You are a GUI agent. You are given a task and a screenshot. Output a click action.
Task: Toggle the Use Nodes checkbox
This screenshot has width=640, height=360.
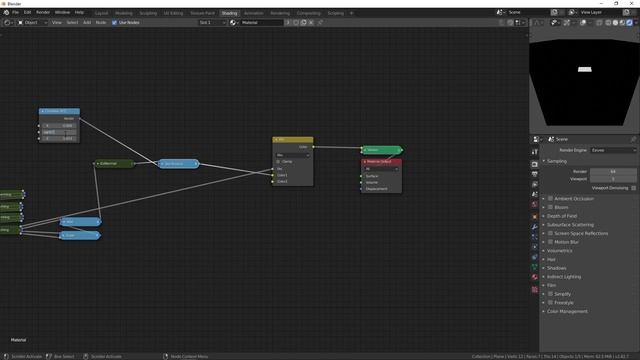(x=114, y=22)
